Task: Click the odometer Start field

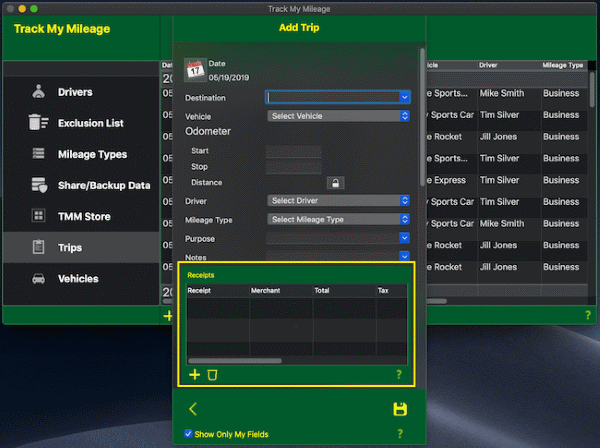Action: point(293,151)
